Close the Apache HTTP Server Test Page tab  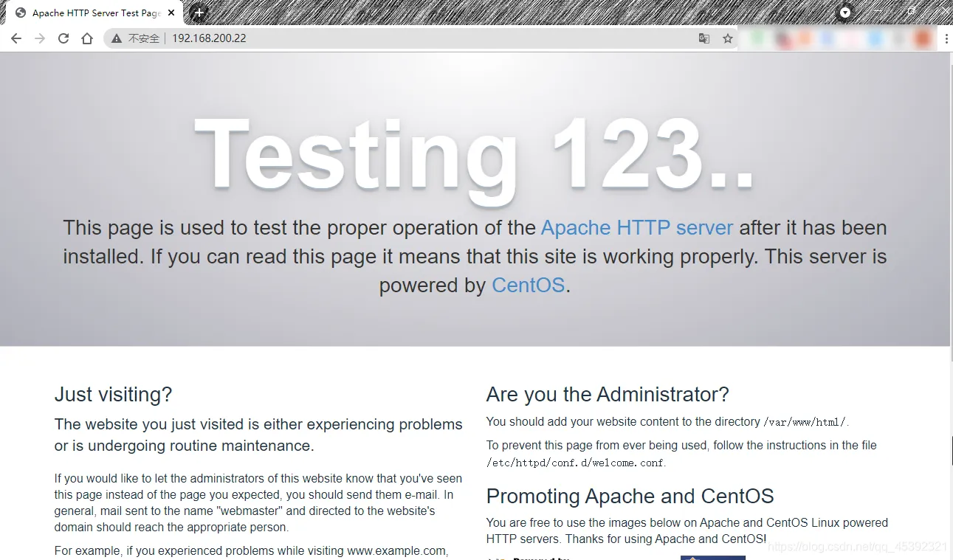[x=171, y=13]
